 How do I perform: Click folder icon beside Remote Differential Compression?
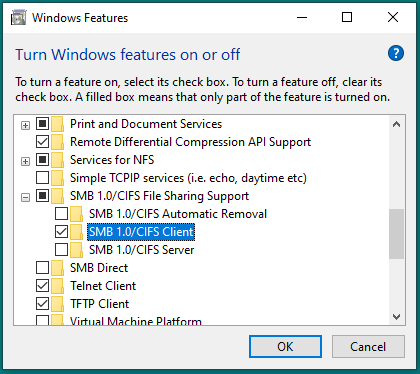(58, 142)
